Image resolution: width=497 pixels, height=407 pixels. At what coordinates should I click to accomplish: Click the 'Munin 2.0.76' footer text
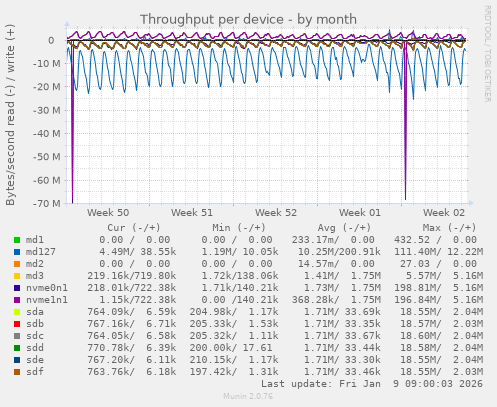click(x=248, y=396)
